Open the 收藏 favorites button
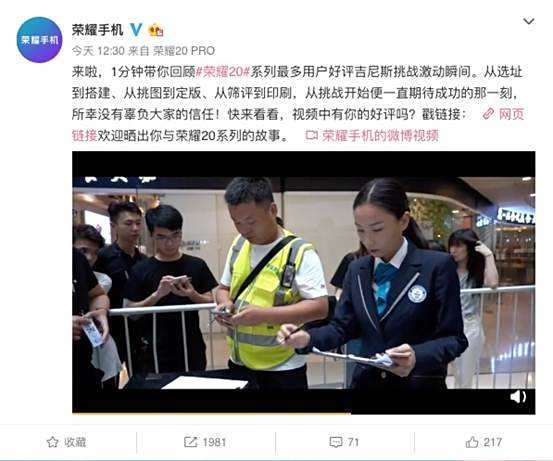 pyautogui.click(x=66, y=442)
